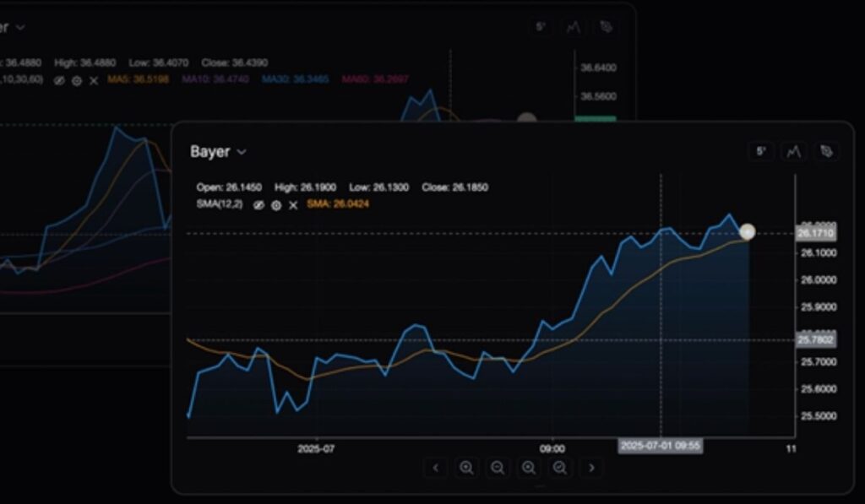The width and height of the screenshot is (865, 504).
Task: Click the pan-right arrow below the chart
Action: coord(590,468)
